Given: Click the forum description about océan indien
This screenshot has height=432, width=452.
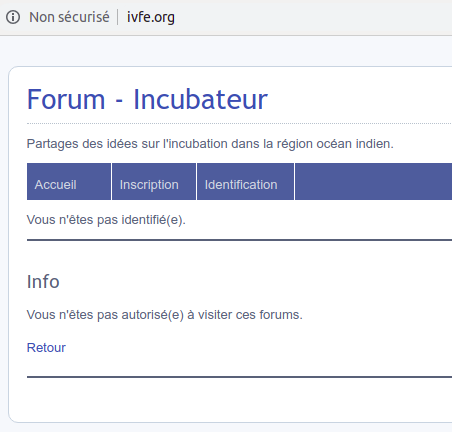Looking at the screenshot, I should [210, 144].
